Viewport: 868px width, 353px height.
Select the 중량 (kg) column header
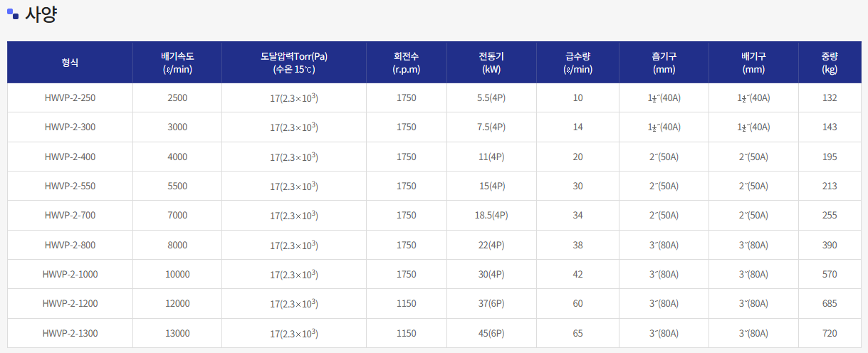click(x=829, y=63)
